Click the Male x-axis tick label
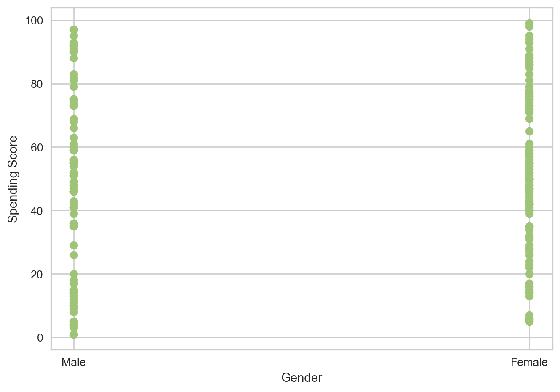Screen dimensions: 560x392 74,362
